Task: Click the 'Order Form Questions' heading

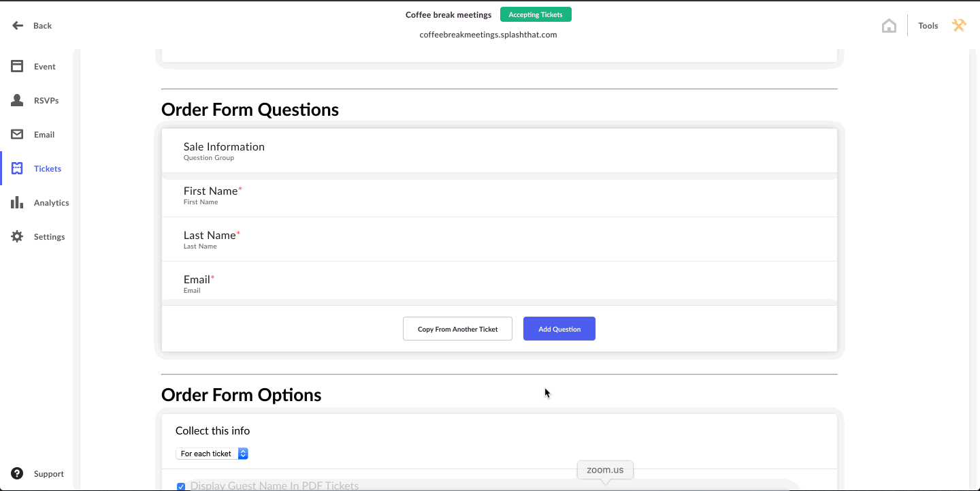Action: click(x=250, y=110)
